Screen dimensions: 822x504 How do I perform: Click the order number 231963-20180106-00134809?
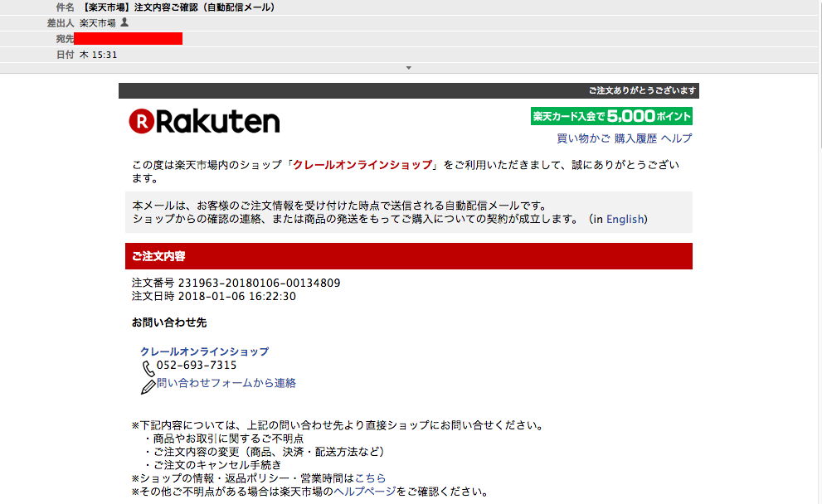pyautogui.click(x=260, y=283)
